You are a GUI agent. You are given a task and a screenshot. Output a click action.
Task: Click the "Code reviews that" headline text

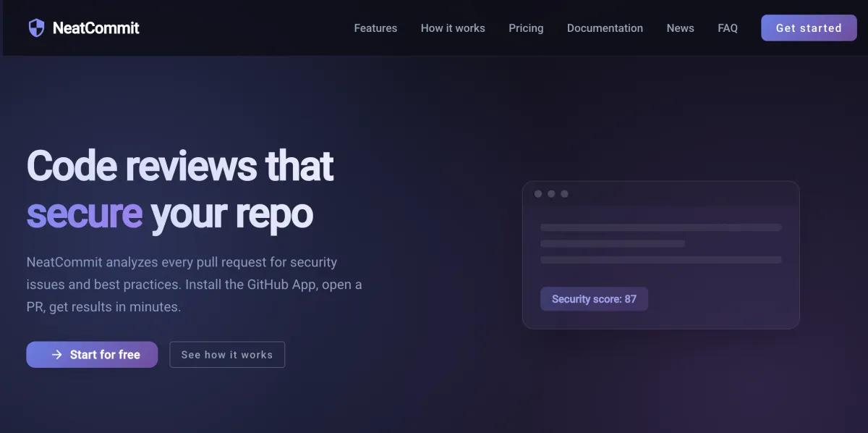(x=180, y=166)
